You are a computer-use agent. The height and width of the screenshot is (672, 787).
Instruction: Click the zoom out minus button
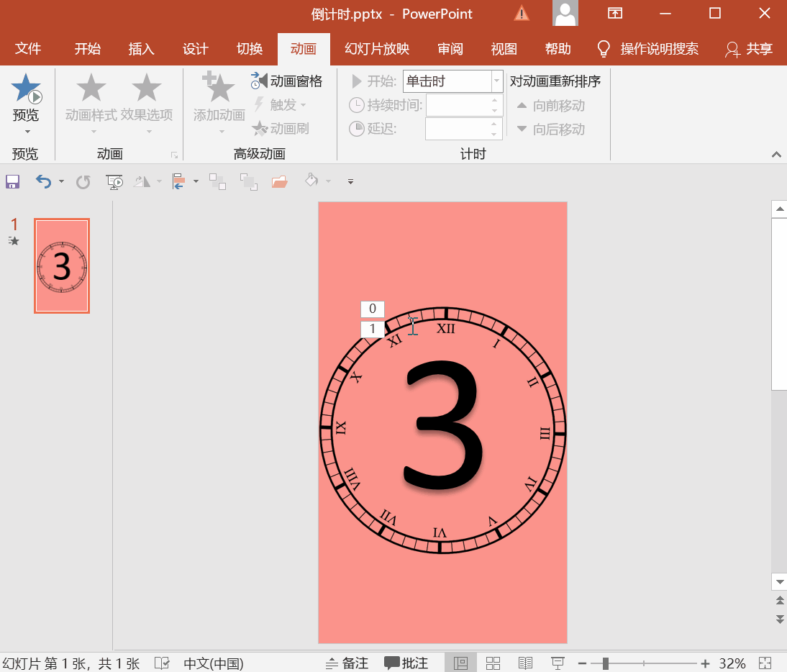pyautogui.click(x=582, y=663)
